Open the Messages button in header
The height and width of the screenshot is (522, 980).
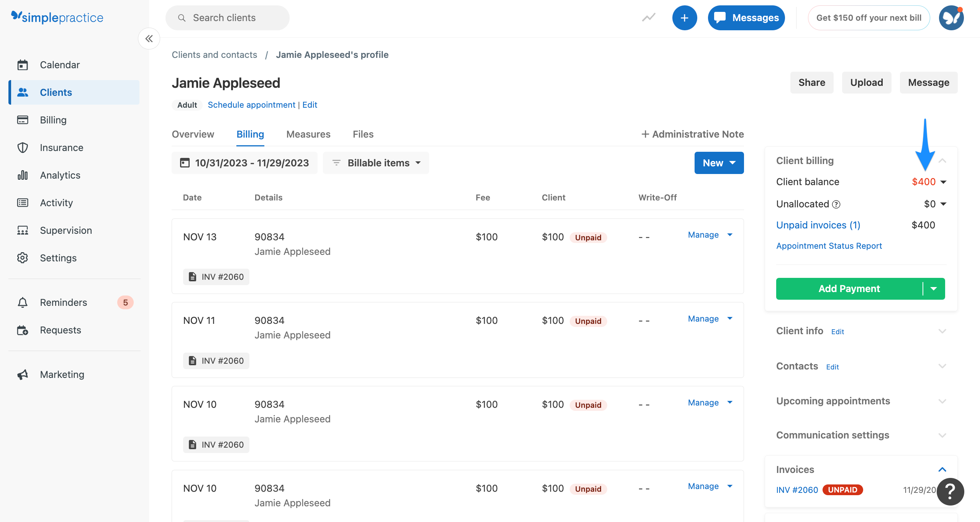tap(746, 18)
